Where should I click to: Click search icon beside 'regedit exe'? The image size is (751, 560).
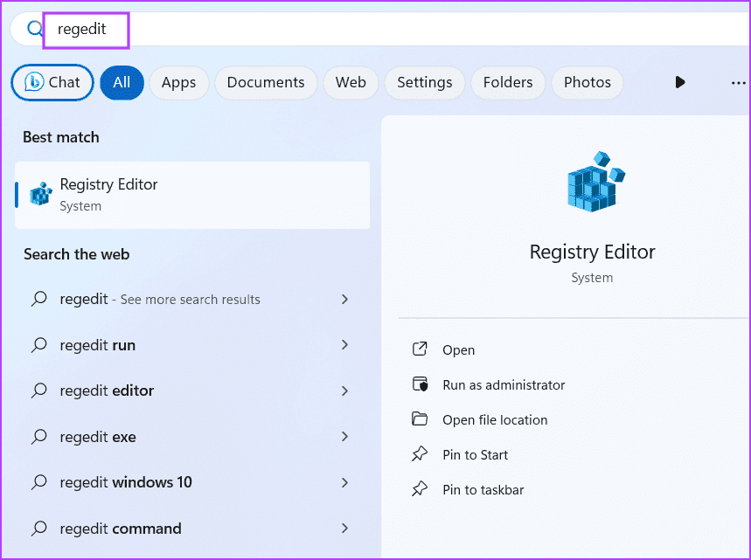[38, 437]
